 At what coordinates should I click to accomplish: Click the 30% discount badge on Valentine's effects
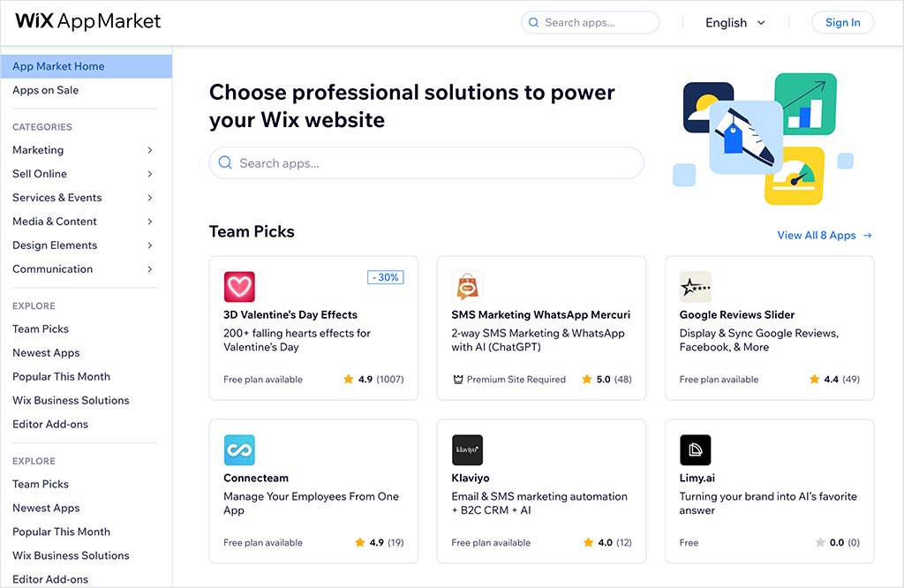385,276
